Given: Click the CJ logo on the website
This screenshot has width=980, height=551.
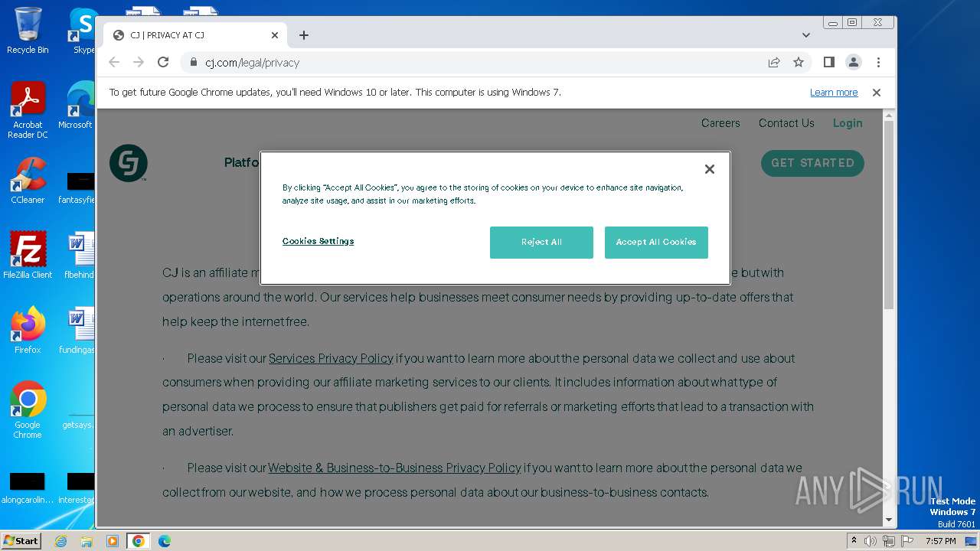Looking at the screenshot, I should [x=129, y=163].
